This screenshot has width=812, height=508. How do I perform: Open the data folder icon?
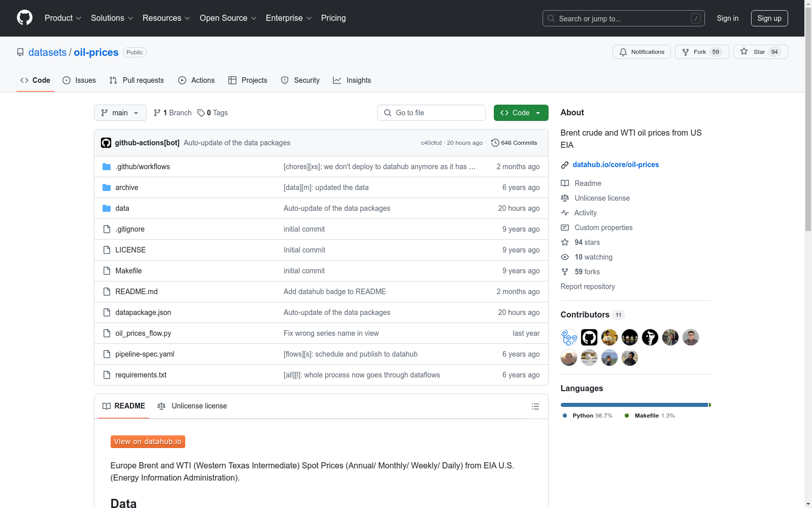coord(107,208)
